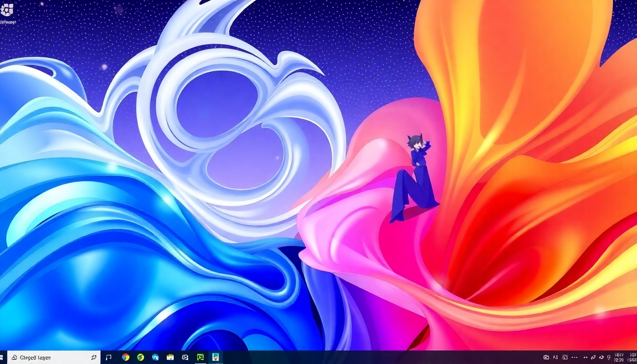Open the yellow folder File Explorer icon
The width and height of the screenshot is (637, 364).
[170, 357]
